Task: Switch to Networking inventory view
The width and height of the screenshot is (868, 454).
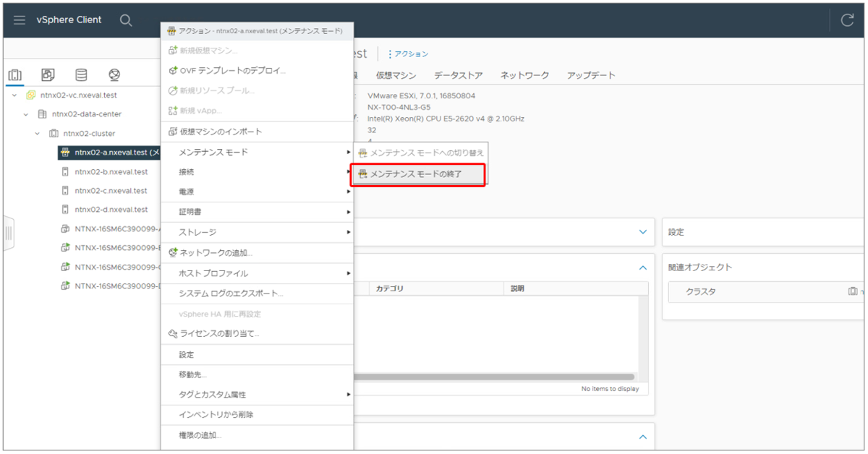Action: (x=114, y=75)
